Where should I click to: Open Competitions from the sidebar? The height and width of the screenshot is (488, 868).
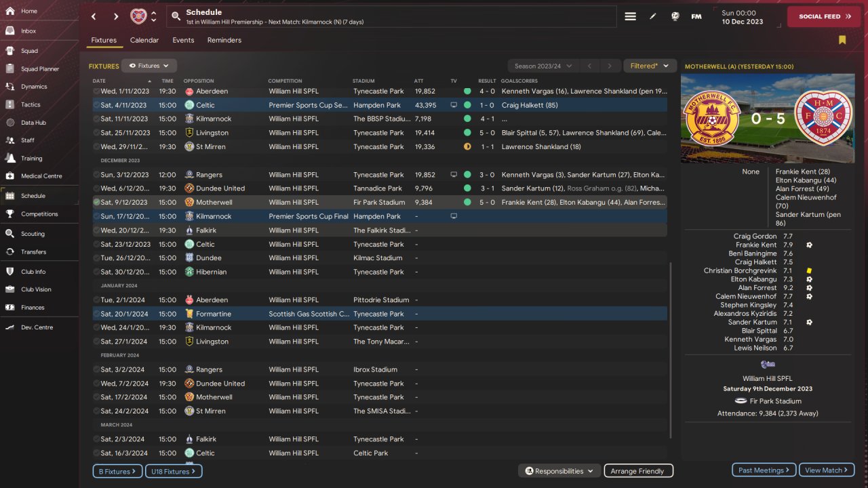click(x=39, y=214)
